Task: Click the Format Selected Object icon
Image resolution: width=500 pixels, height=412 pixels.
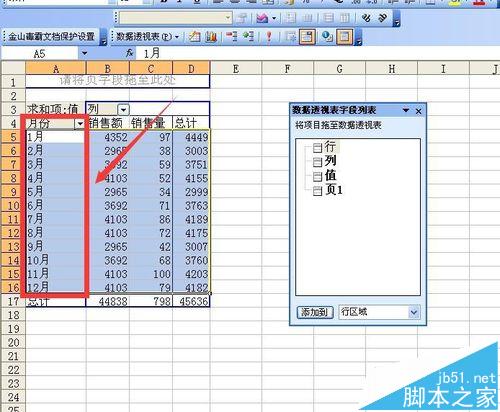Action: tap(241, 18)
